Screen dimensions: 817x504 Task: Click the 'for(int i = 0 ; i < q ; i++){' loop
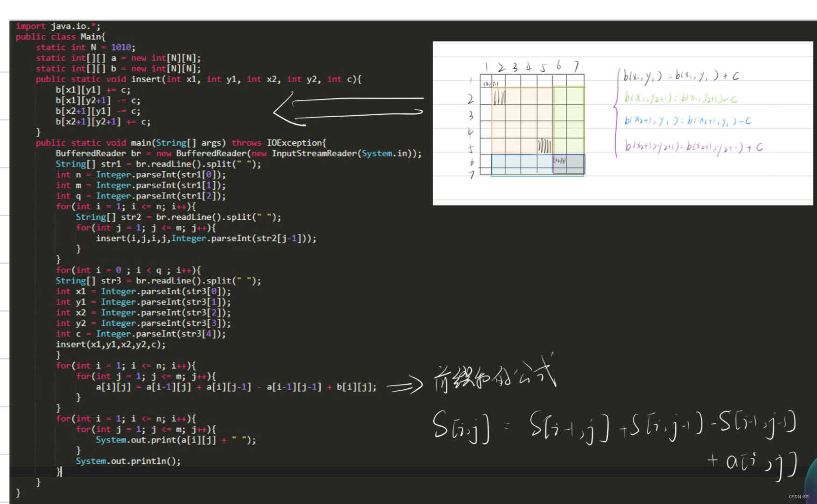pyautogui.click(x=128, y=270)
